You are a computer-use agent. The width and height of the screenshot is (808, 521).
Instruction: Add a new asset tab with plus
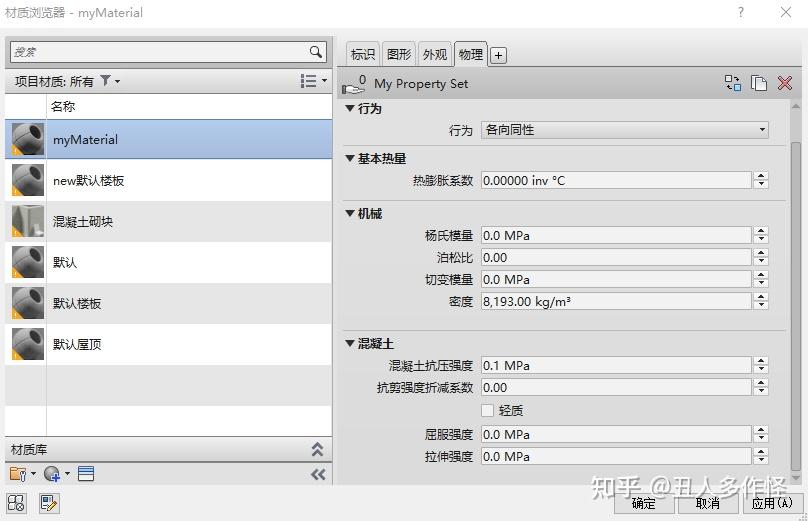(498, 55)
